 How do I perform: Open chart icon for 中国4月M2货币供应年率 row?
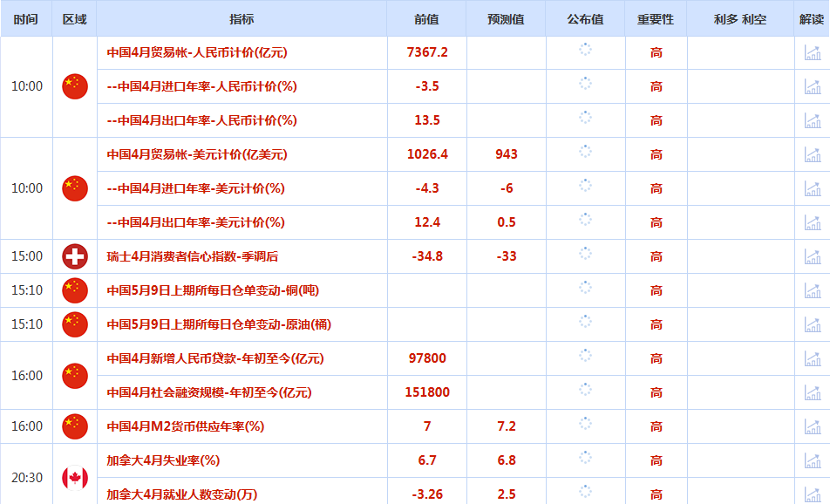(812, 426)
